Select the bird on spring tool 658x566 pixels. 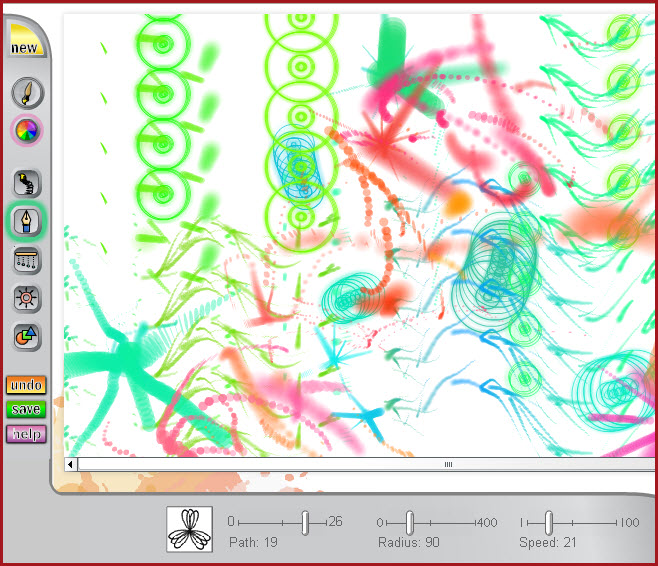tap(27, 183)
